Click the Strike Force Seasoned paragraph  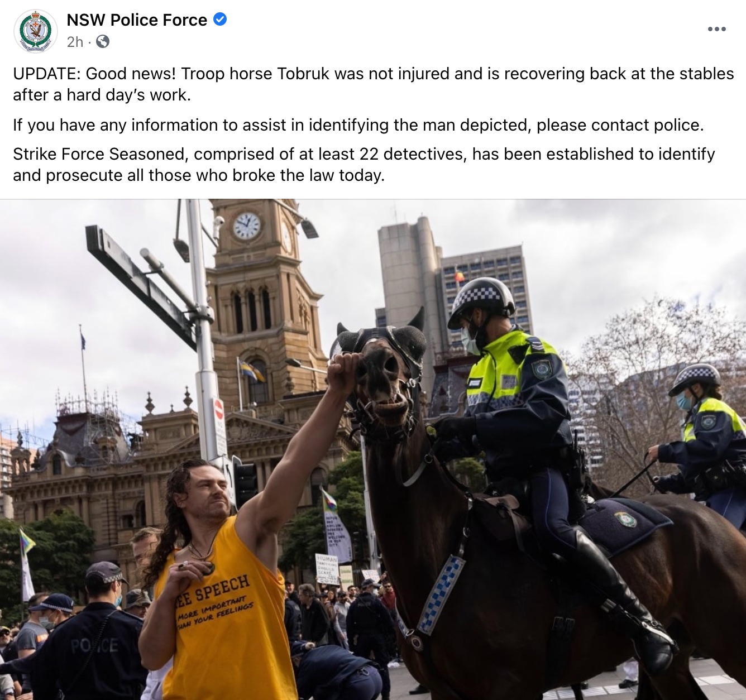[x=364, y=165]
